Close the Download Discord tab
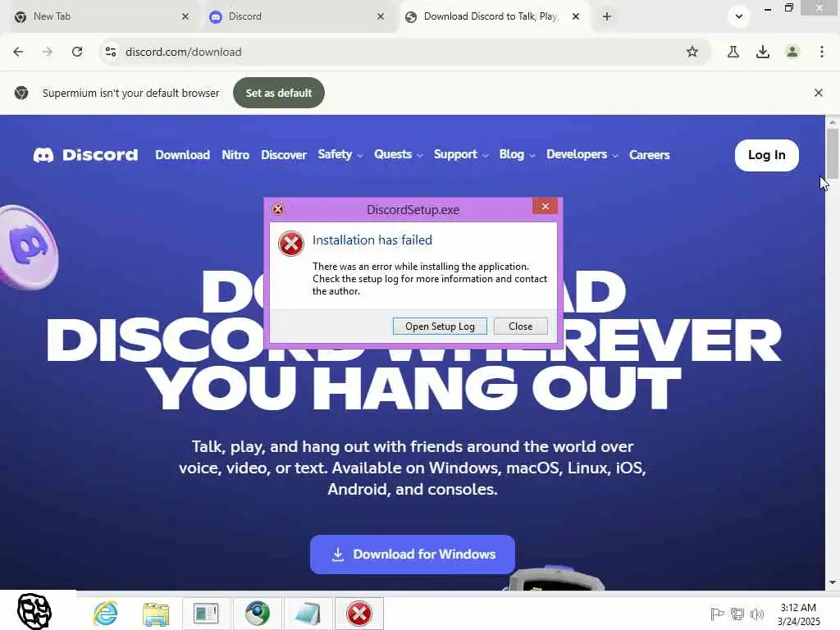 pos(576,16)
